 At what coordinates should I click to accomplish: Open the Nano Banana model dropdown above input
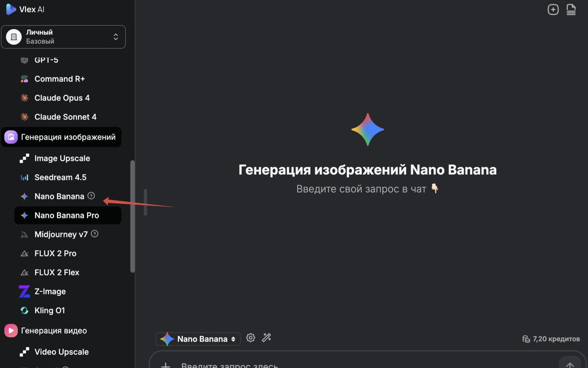point(198,339)
